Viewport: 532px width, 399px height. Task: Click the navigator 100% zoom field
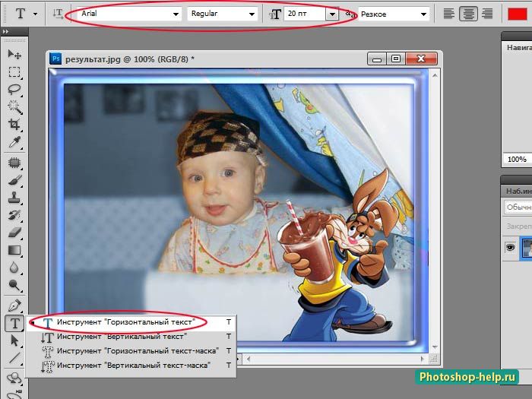517,159
